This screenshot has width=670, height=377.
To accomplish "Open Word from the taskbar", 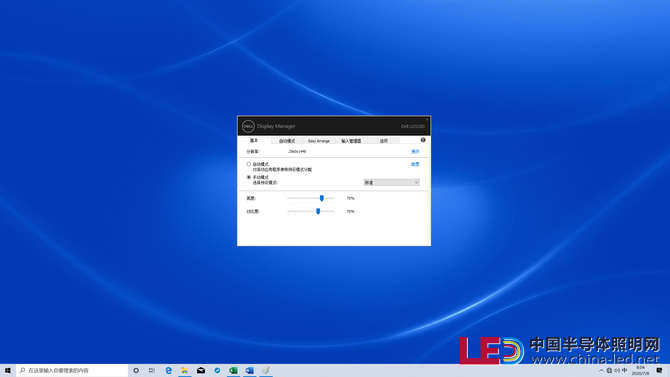I will coord(250,371).
